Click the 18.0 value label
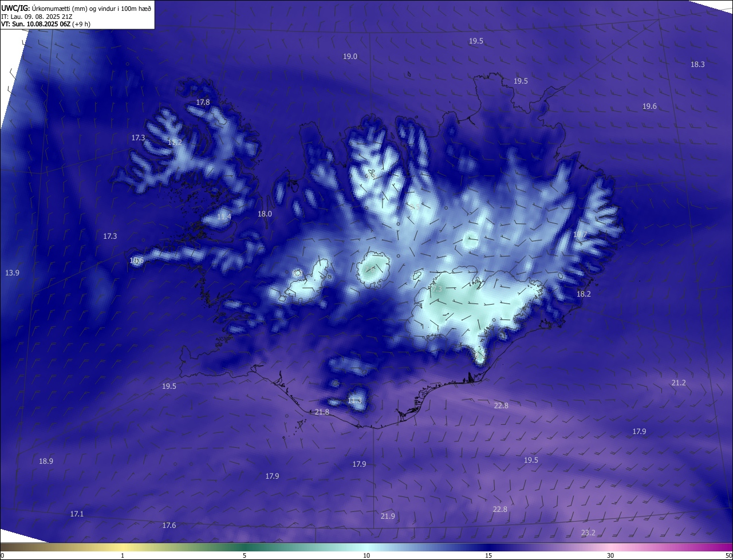The height and width of the screenshot is (560, 733). click(x=265, y=214)
